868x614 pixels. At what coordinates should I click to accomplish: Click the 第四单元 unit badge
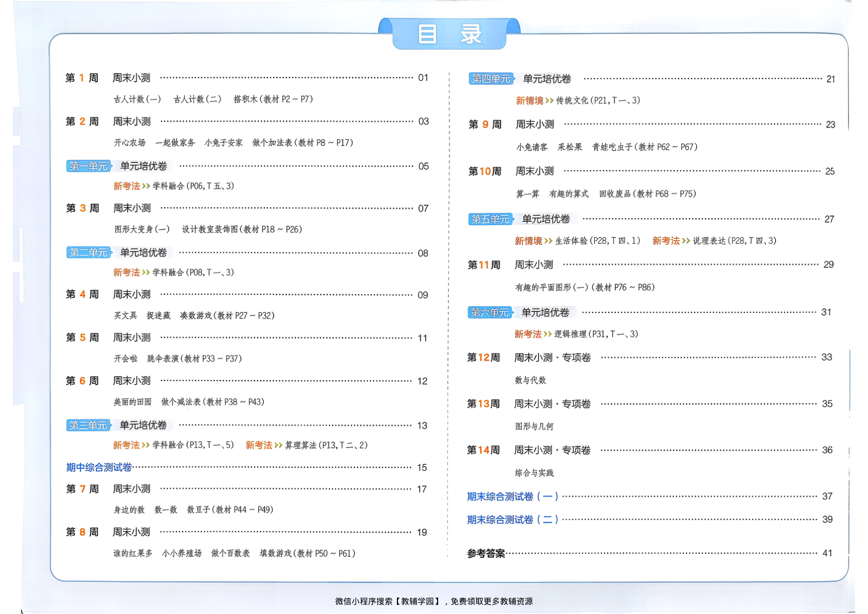491,78
